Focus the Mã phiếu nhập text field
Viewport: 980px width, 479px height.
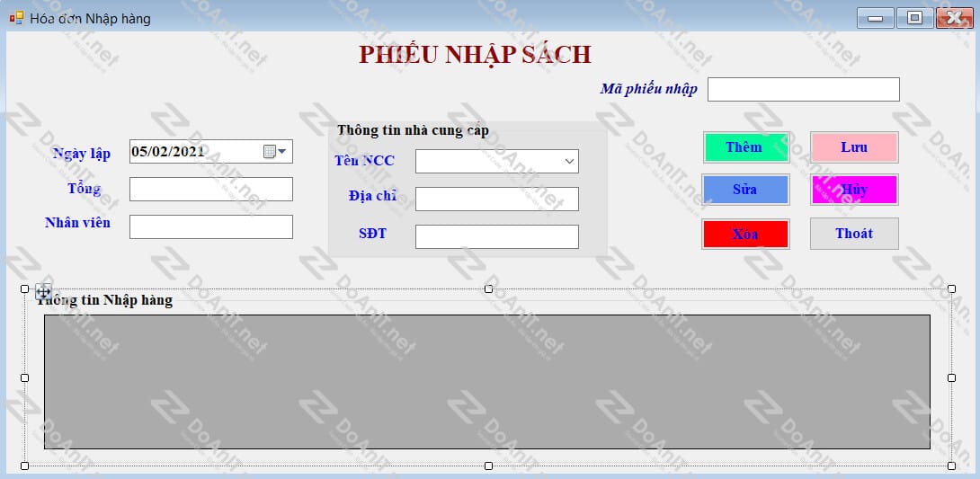coord(803,89)
